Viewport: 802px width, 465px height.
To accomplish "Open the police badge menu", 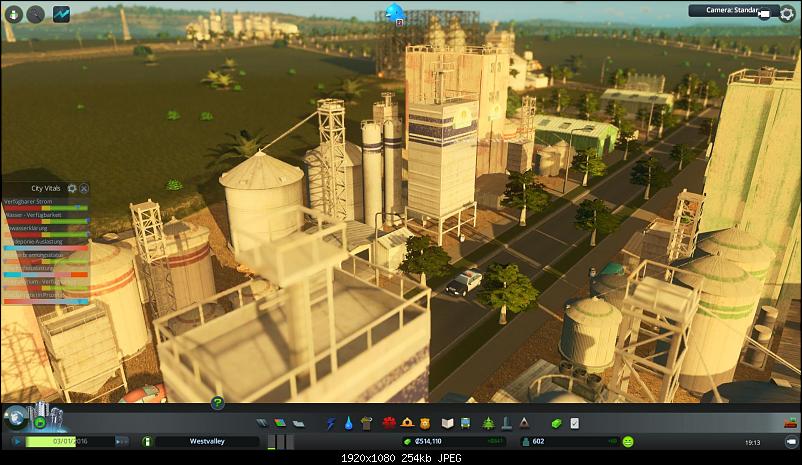I will click(x=425, y=423).
